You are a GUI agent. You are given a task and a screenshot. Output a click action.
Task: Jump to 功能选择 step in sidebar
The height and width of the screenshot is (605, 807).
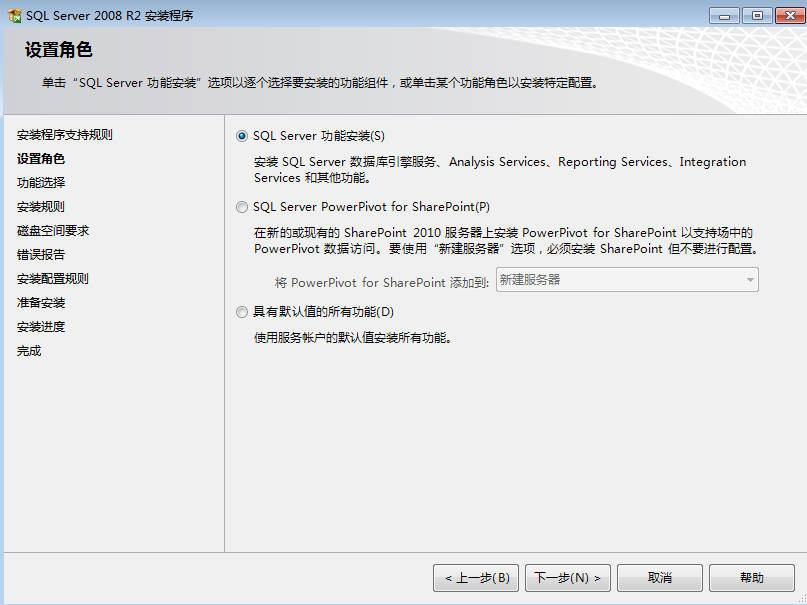pos(41,183)
